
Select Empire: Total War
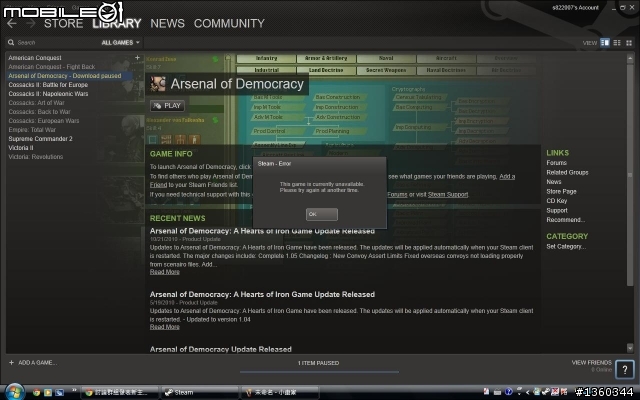click(32, 130)
